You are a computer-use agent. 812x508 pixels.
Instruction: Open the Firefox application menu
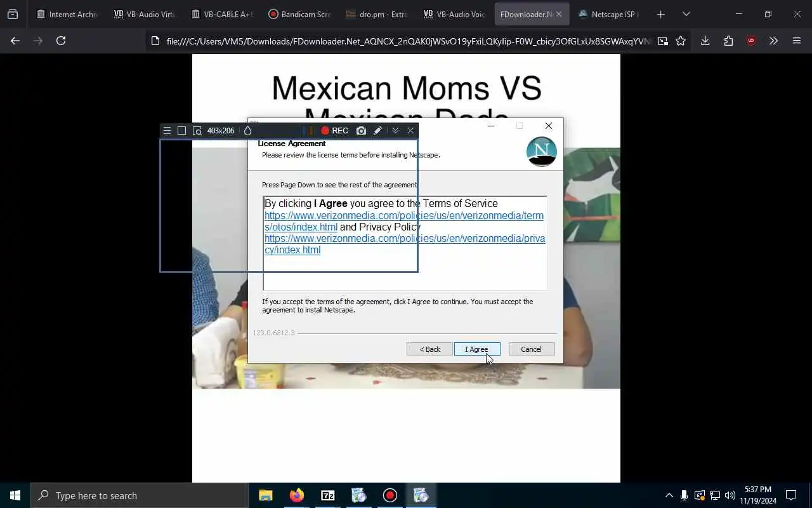point(797,41)
